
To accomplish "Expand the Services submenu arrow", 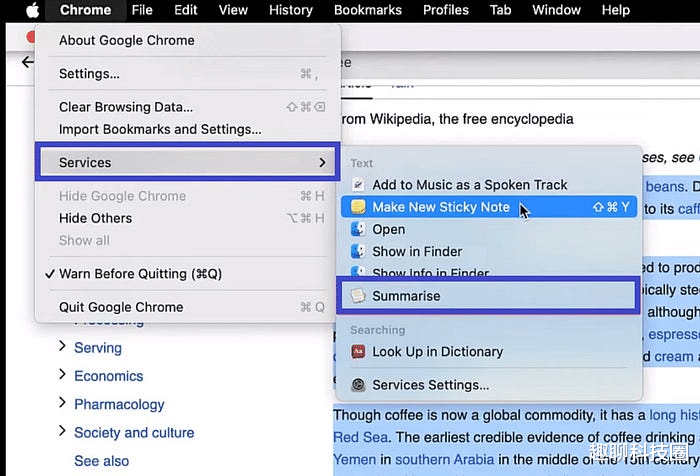I will pyautogui.click(x=322, y=162).
